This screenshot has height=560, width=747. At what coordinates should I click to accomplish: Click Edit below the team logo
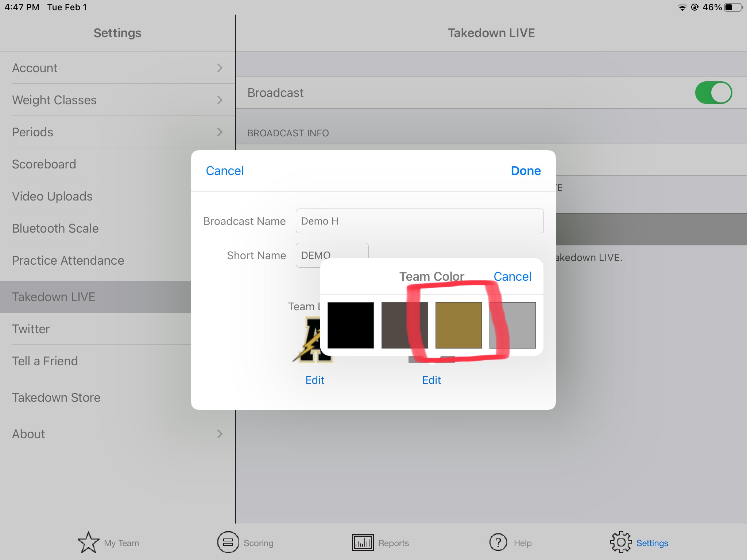pos(314,380)
